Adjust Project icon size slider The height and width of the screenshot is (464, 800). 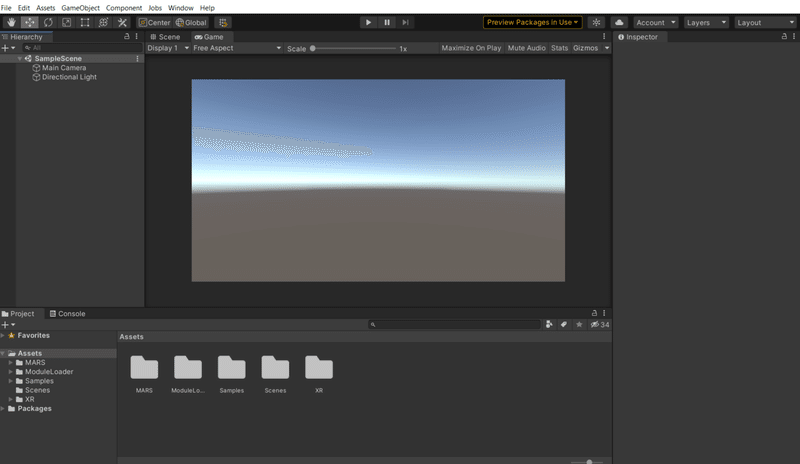[x=589, y=462]
